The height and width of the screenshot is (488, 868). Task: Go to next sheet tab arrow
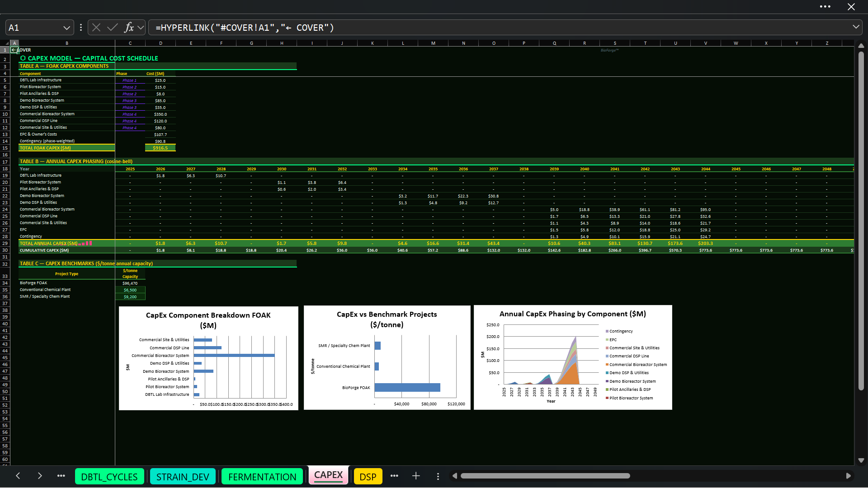40,476
